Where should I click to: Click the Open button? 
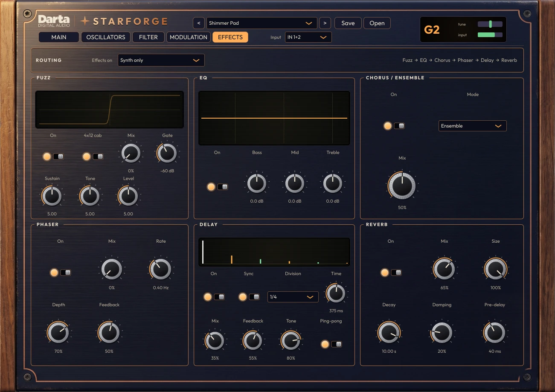click(x=377, y=23)
